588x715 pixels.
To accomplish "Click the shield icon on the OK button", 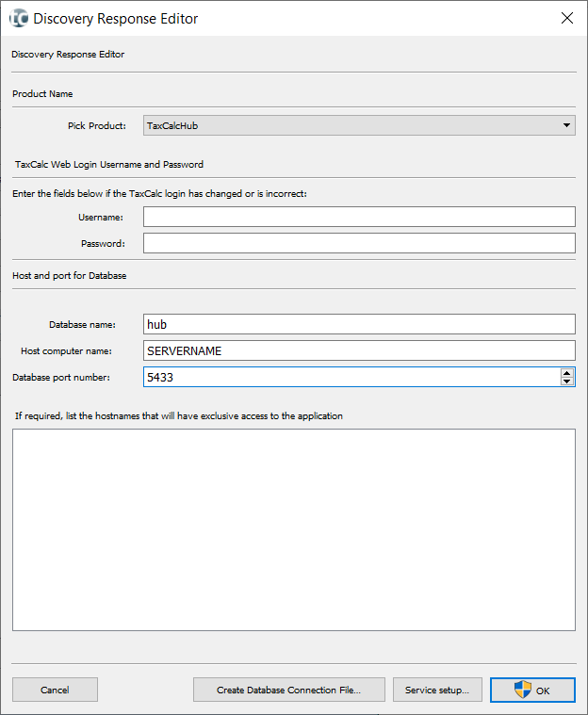I will click(x=523, y=690).
